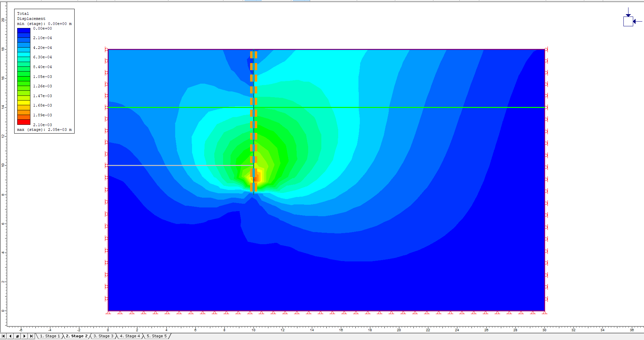Switch to the Stage 1 tab
This screenshot has height=340, width=644.
click(x=50, y=336)
